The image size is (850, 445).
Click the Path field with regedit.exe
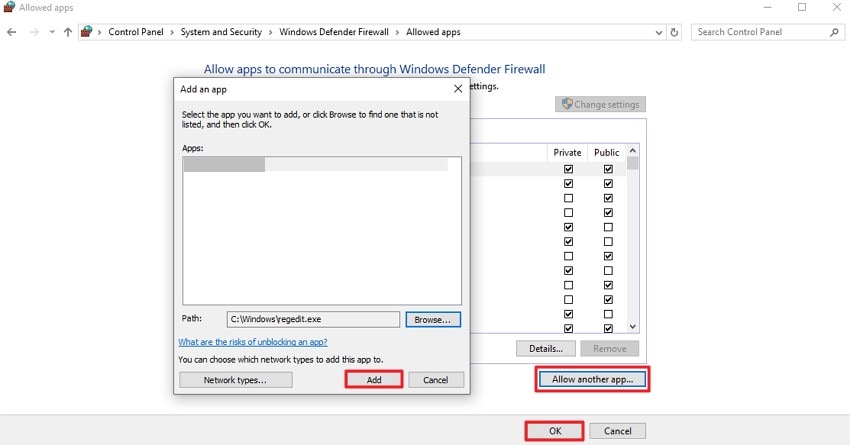(313, 319)
